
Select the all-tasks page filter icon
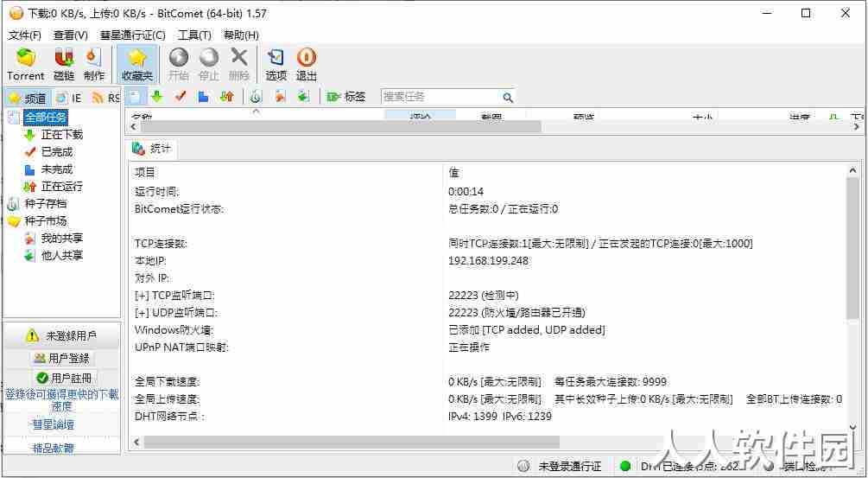click(135, 97)
